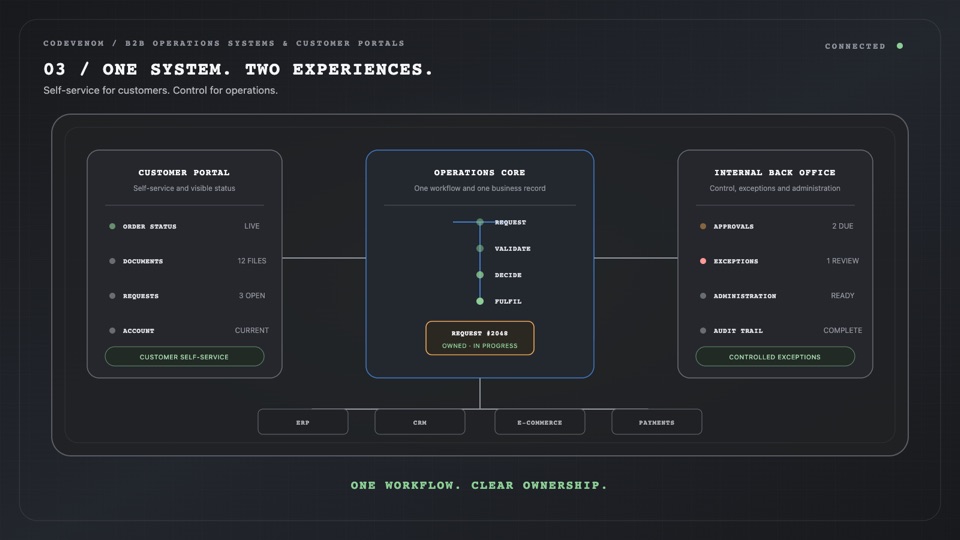The height and width of the screenshot is (540, 960).
Task: Click the gray dot beside Documents
Action: (112, 261)
